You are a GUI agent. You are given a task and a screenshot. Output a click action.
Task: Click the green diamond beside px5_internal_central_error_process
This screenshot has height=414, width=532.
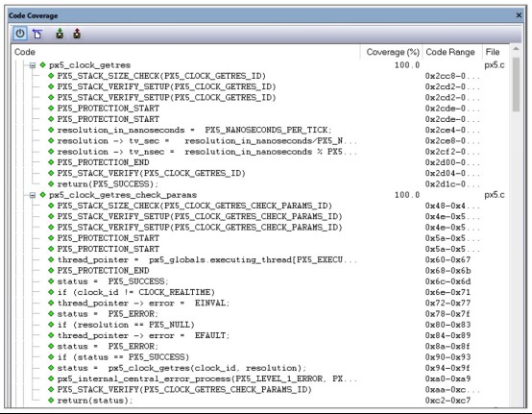51,378
